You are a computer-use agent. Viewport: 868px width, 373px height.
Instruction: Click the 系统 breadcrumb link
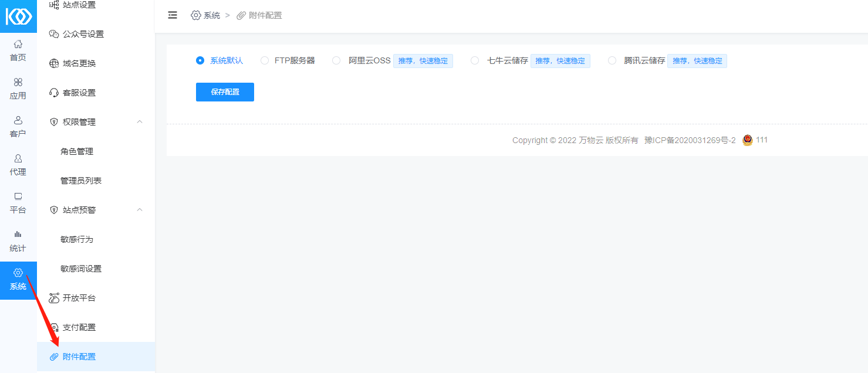(x=212, y=15)
